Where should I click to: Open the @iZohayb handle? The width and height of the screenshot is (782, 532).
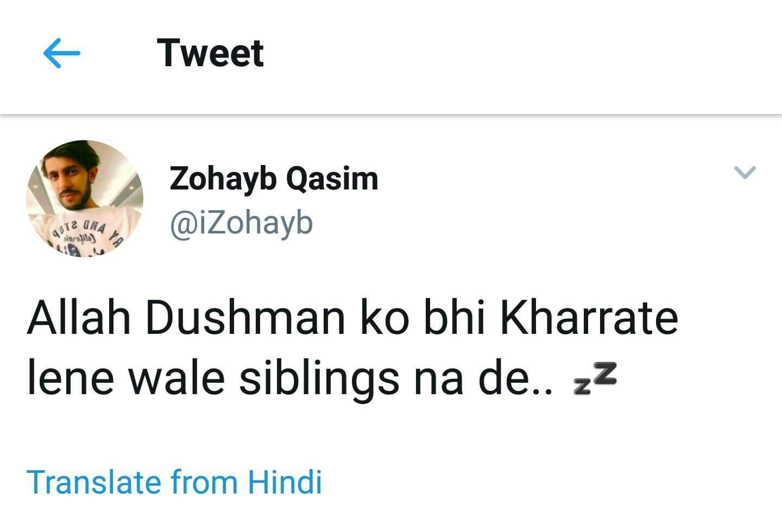241,223
